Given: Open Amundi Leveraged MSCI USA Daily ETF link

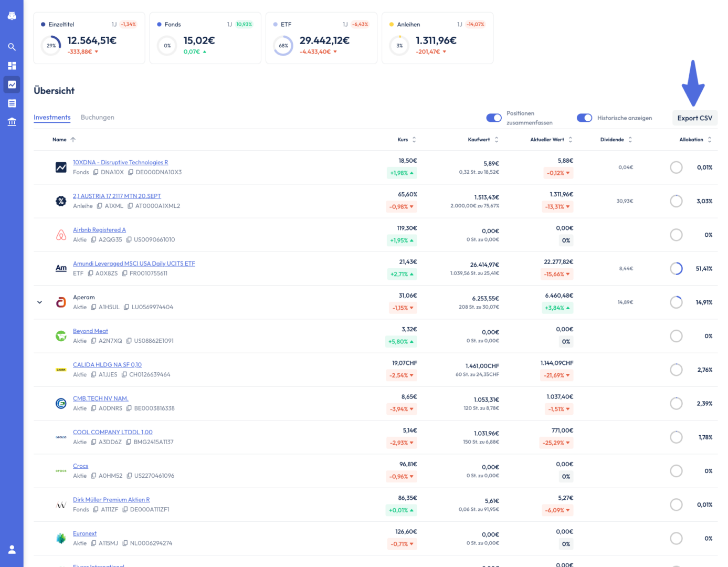Looking at the screenshot, I should pos(134,264).
